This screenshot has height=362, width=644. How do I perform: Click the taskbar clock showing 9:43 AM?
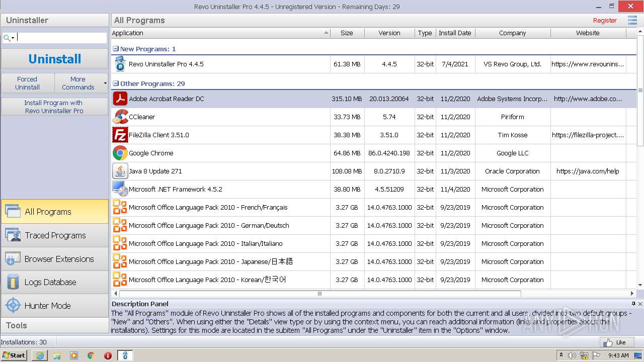[x=618, y=355]
